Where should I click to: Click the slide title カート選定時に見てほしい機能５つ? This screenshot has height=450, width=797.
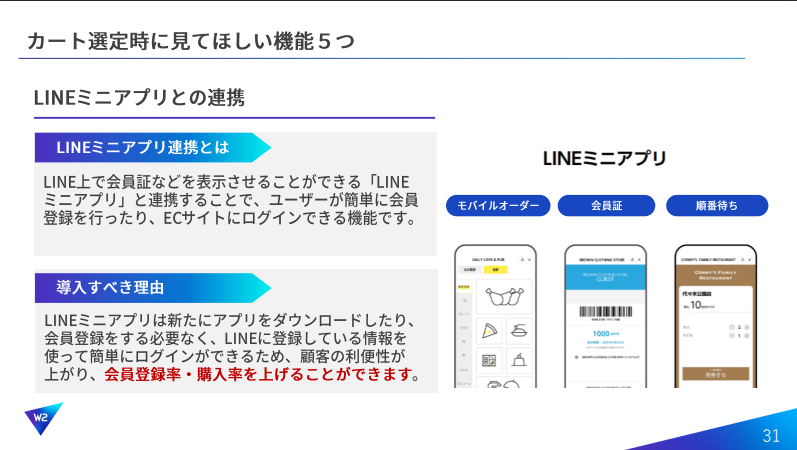click(x=191, y=41)
